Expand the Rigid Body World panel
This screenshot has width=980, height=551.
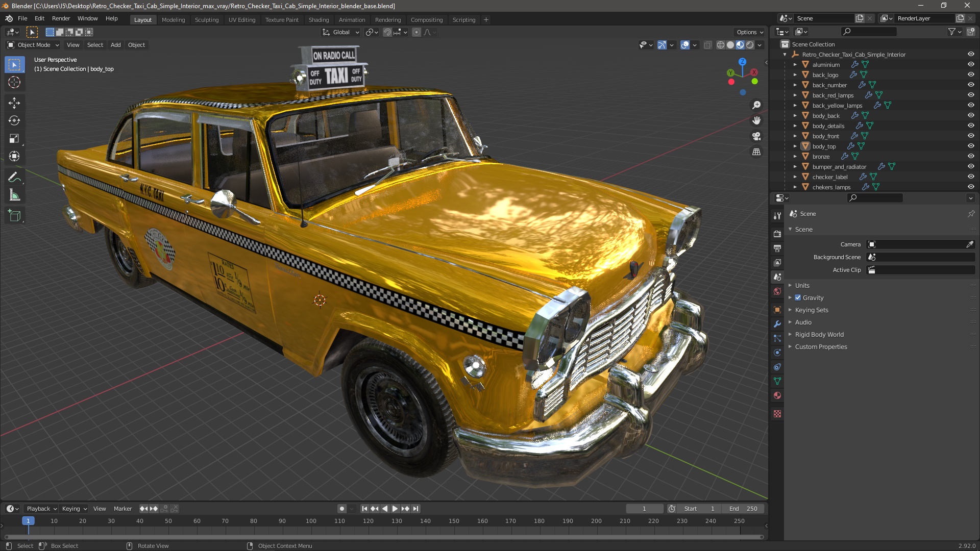click(x=819, y=334)
